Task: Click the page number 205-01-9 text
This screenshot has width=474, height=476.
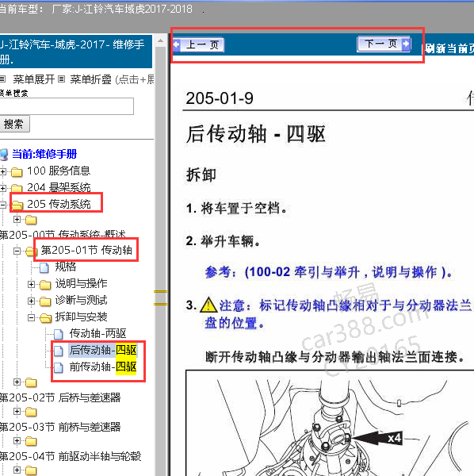Action: tap(220, 98)
